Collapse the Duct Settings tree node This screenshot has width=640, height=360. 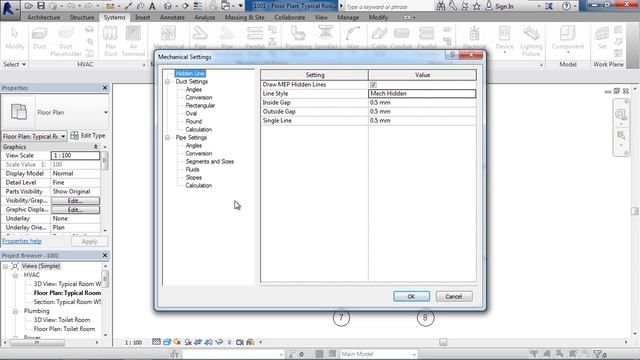[167, 82]
